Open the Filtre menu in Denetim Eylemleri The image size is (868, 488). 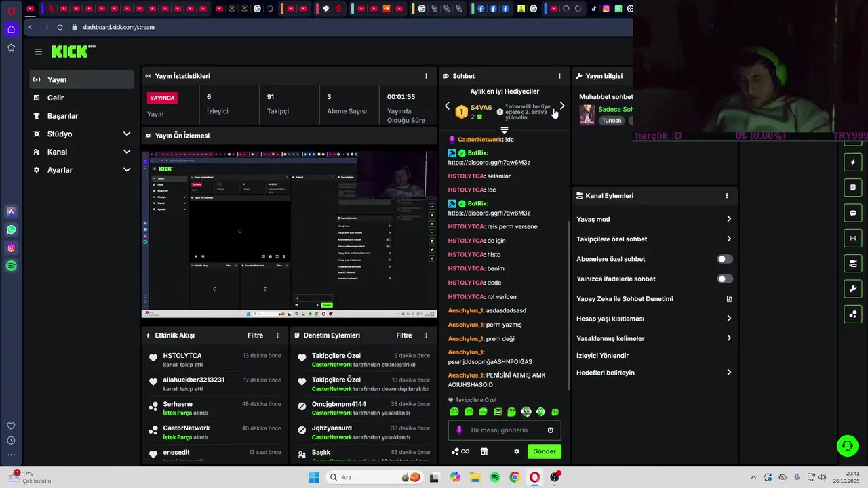click(x=404, y=335)
